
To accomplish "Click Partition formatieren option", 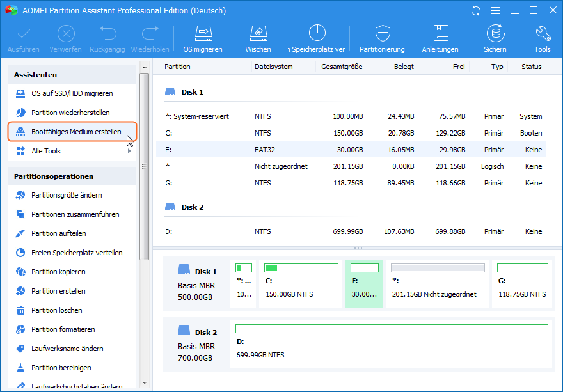I will (63, 329).
